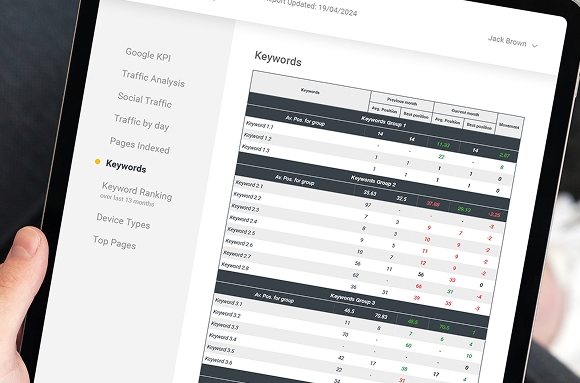The width and height of the screenshot is (580, 383).
Task: Open Pages Indexed section
Action: (x=140, y=145)
